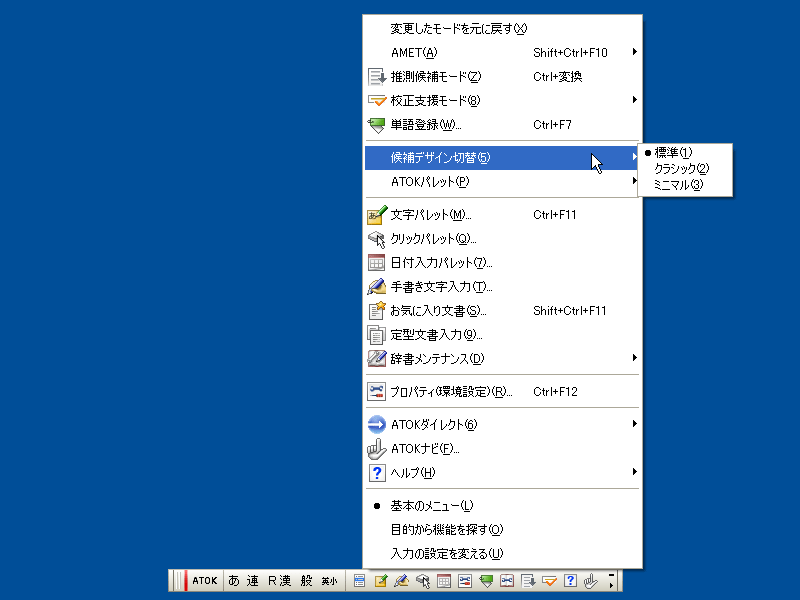800x600 pixels.
Task: Expand the 校正支援モード(8) submenu
Action: (502, 101)
